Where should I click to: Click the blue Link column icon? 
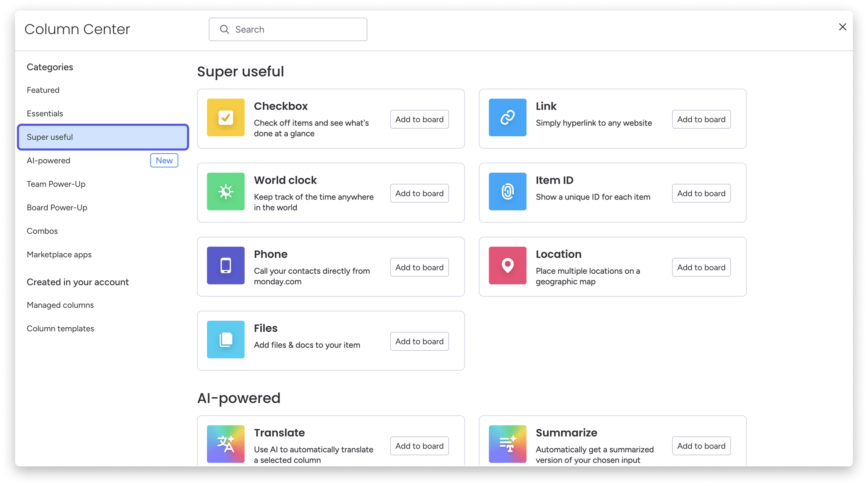point(507,117)
